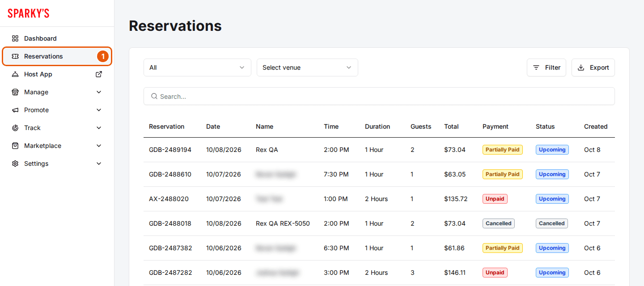Image resolution: width=644 pixels, height=286 pixels.
Task: Click the Time column header
Action: 331,126
